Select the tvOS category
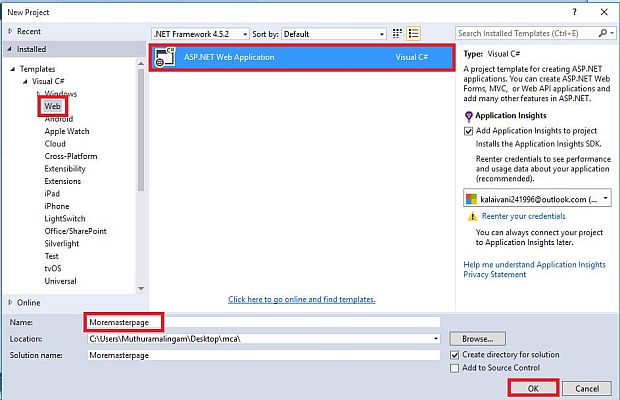This screenshot has width=620, height=400. click(53, 268)
